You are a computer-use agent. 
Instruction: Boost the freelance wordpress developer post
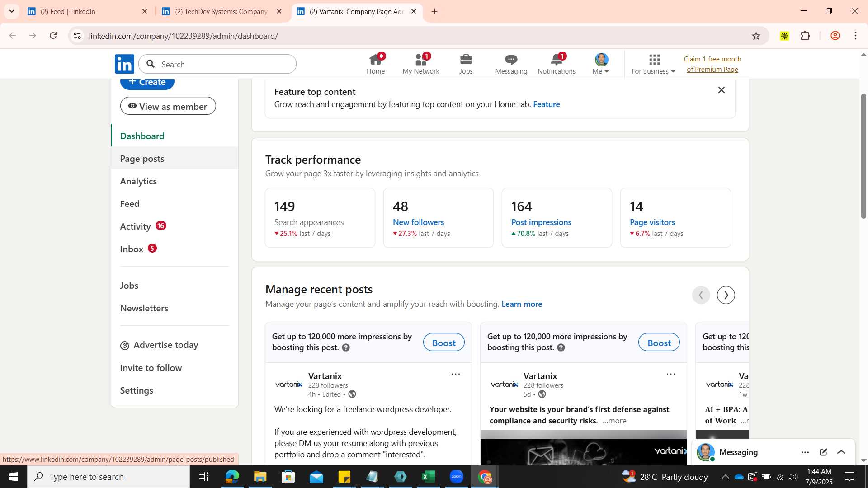443,343
